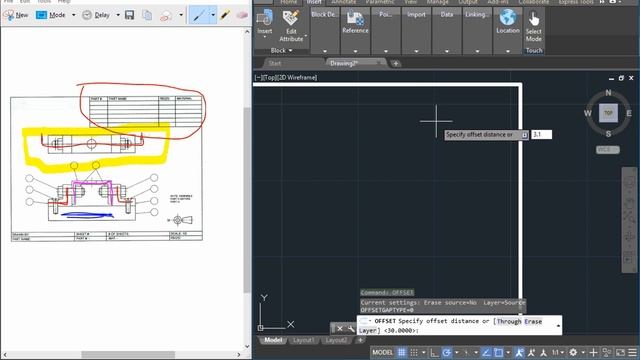The height and width of the screenshot is (360, 640).
Task: Select the Drawing2 file tab
Action: 344,63
